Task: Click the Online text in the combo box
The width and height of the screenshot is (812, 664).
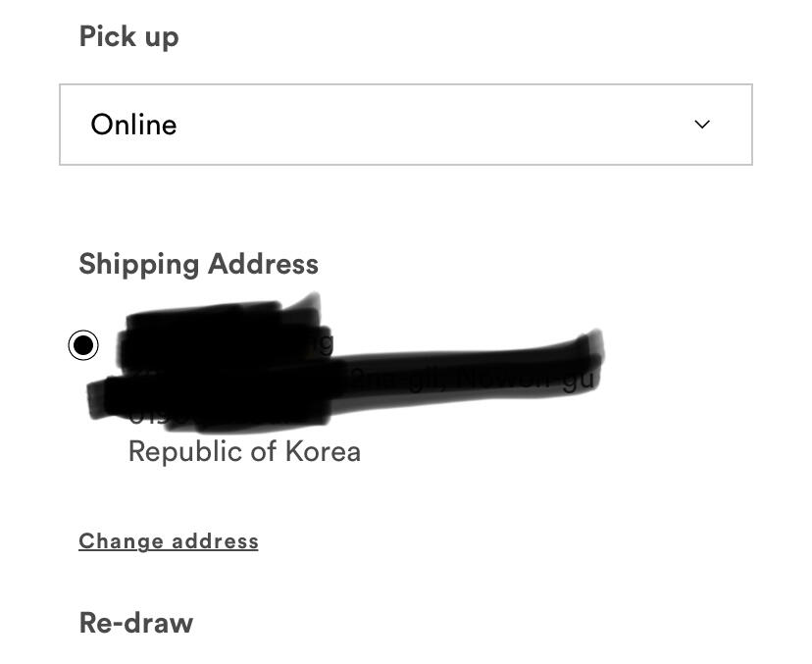Action: (x=133, y=125)
